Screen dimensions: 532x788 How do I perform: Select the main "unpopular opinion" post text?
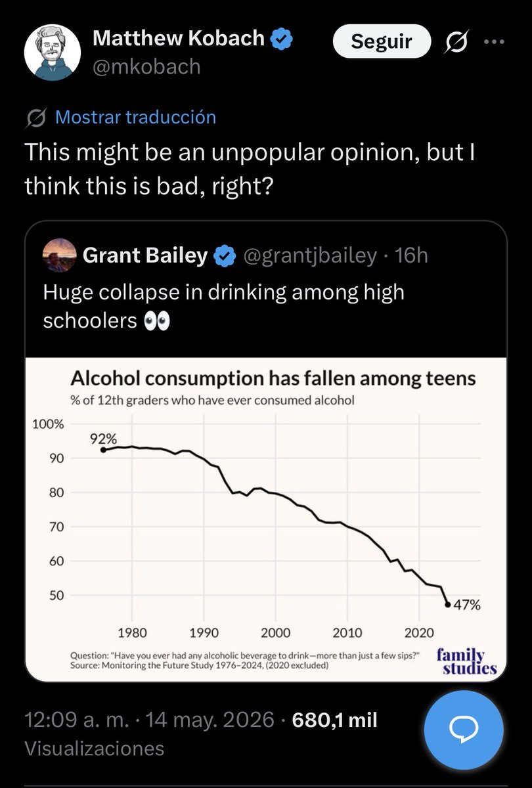[x=250, y=169]
